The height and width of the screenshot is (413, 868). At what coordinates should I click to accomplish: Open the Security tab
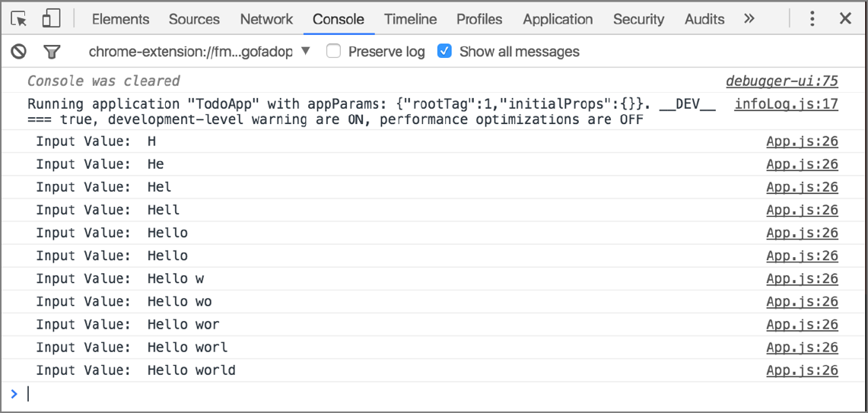pyautogui.click(x=638, y=19)
